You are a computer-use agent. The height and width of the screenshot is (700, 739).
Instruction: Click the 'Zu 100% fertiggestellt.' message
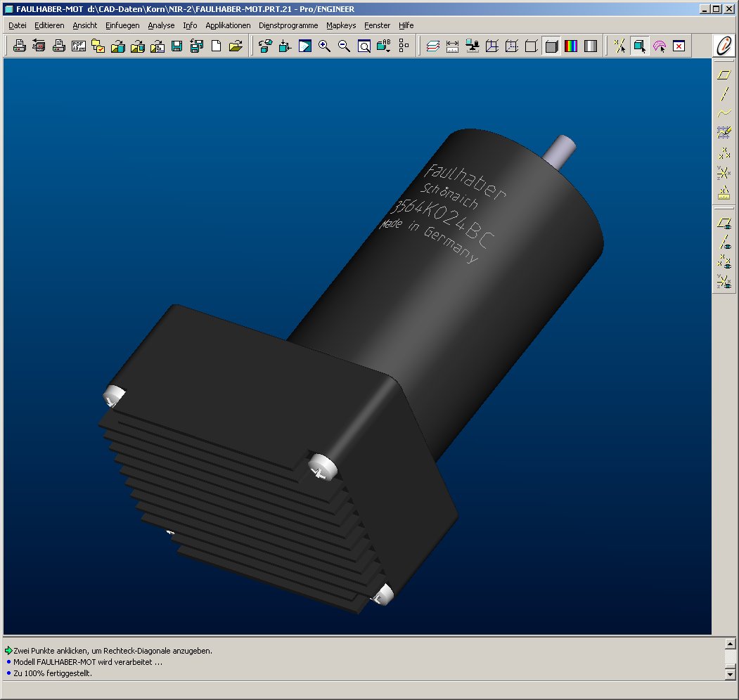pyautogui.click(x=53, y=673)
